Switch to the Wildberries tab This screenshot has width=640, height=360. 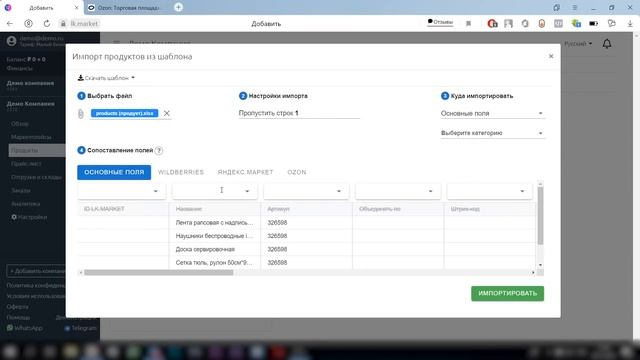point(181,172)
